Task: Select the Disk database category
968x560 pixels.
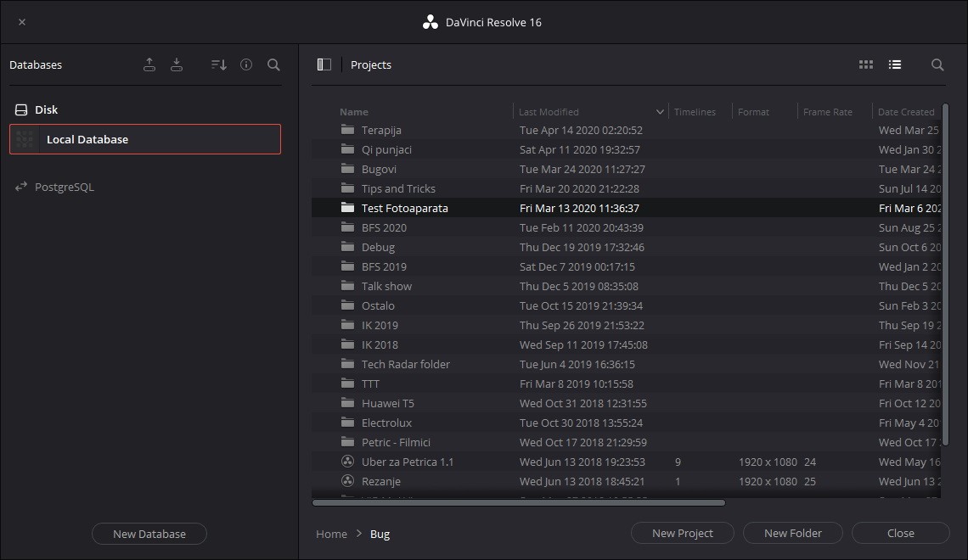Action: point(36,109)
